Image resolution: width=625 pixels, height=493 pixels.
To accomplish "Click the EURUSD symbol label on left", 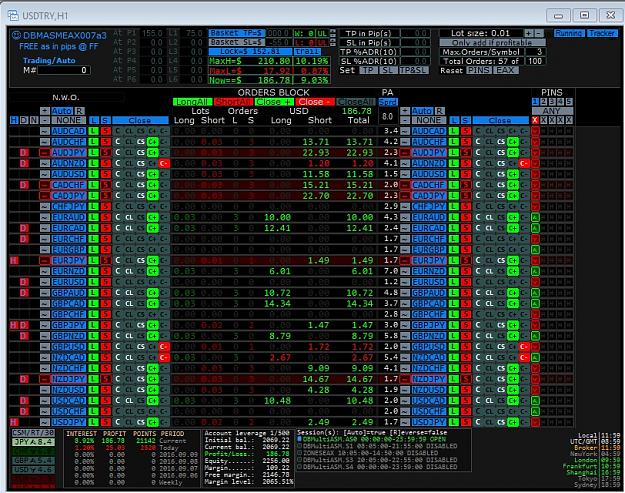I will point(68,282).
